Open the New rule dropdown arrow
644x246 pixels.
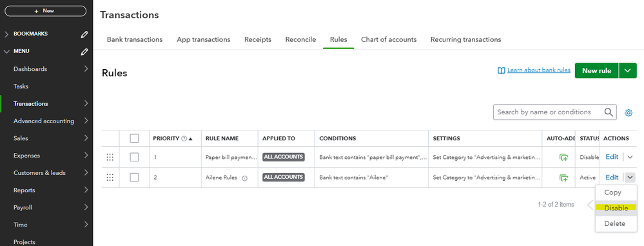click(628, 71)
